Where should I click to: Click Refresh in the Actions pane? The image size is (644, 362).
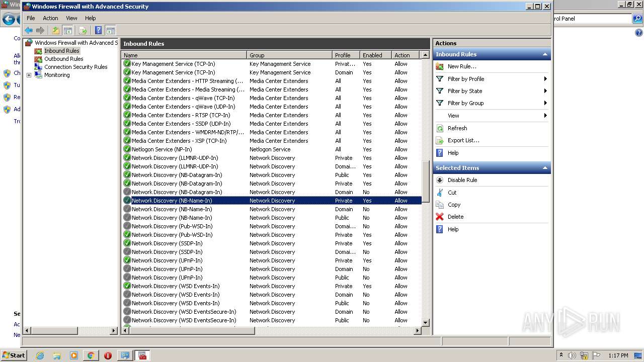pos(457,128)
